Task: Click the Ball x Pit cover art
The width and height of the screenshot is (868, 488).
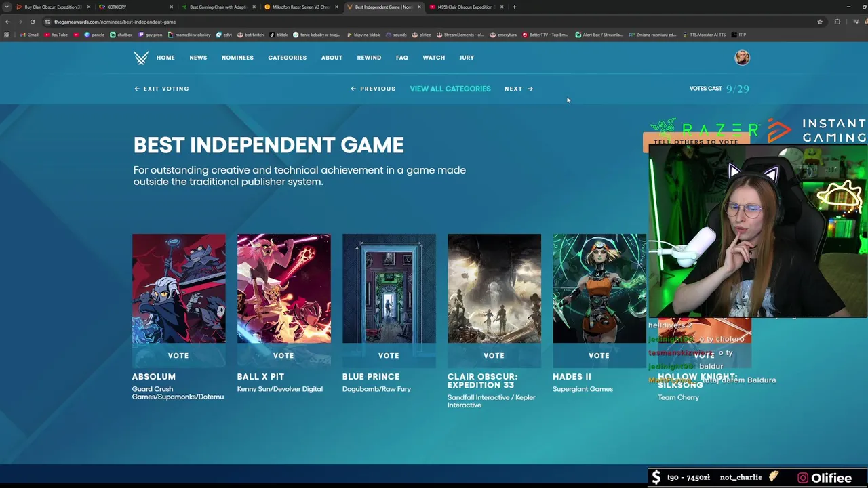Action: tap(284, 289)
